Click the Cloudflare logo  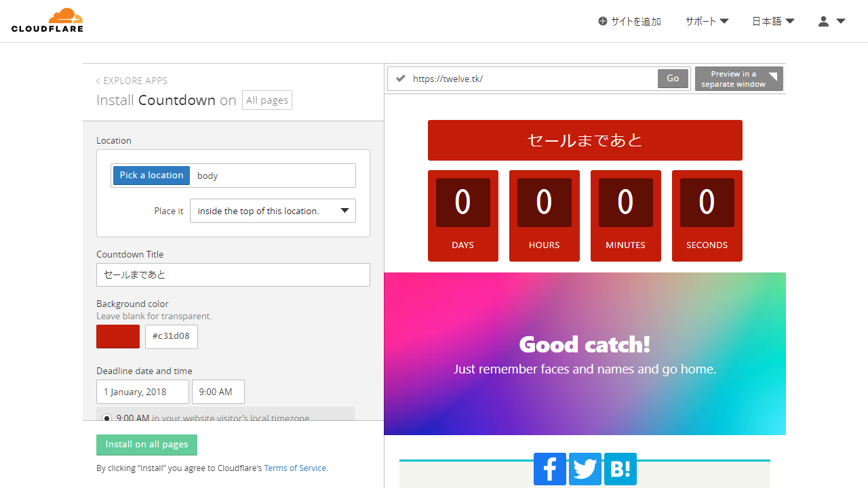(x=47, y=20)
